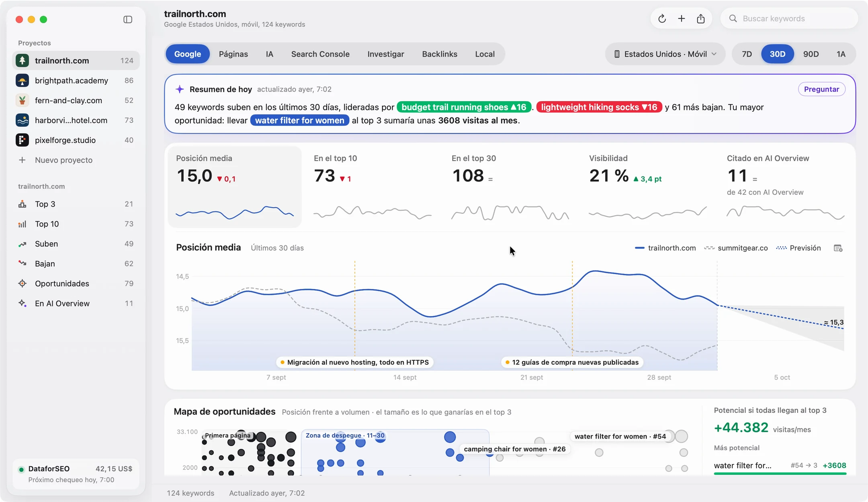This screenshot has height=502, width=868.
Task: Click the plus add keyword icon
Action: point(681,18)
